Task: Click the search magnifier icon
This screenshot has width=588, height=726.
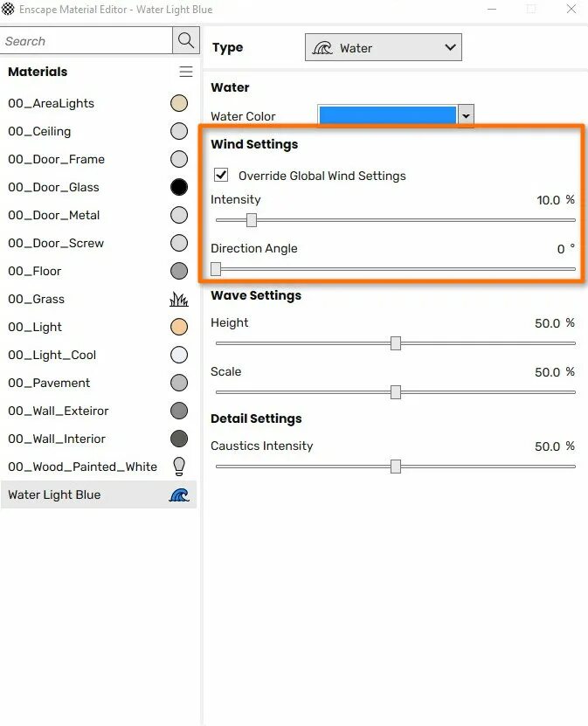Action: [186, 40]
